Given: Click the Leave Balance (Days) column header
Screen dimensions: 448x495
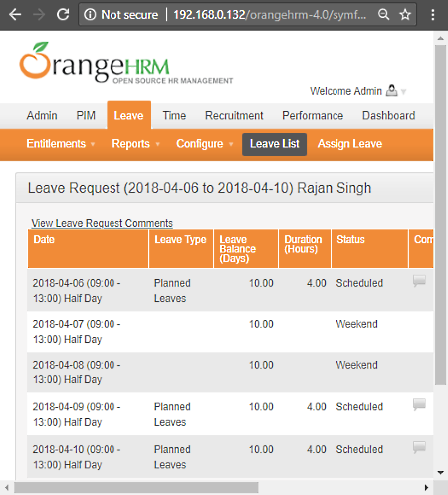Looking at the screenshot, I should (246, 248).
